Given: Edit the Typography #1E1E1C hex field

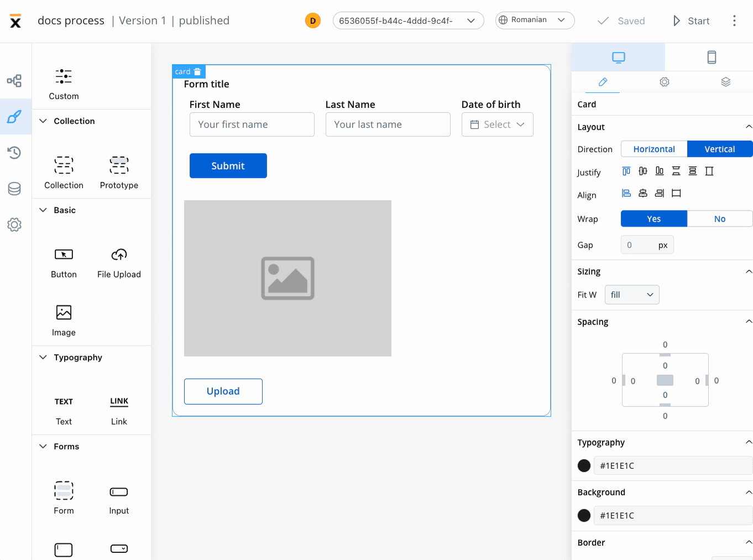Looking at the screenshot, I should 673,465.
